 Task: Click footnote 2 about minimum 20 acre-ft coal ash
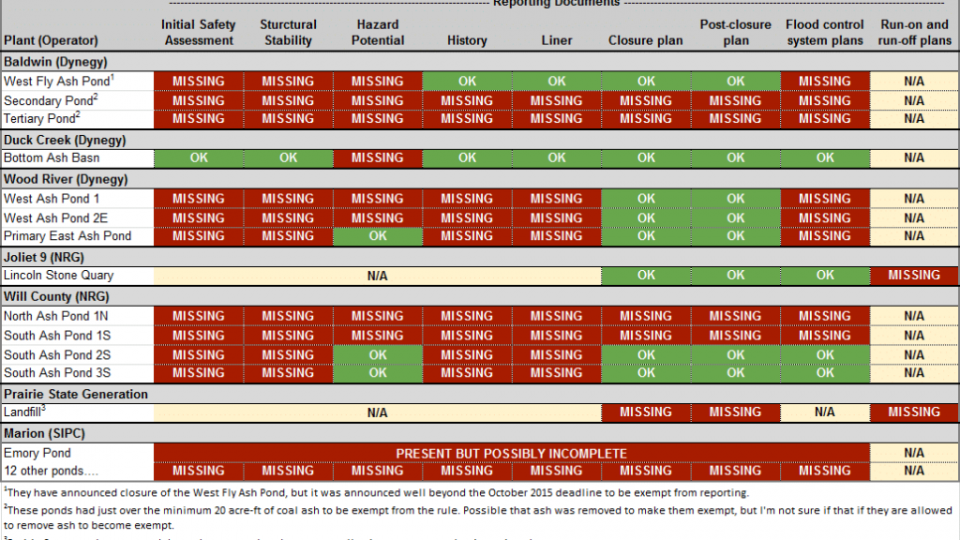coord(478,517)
